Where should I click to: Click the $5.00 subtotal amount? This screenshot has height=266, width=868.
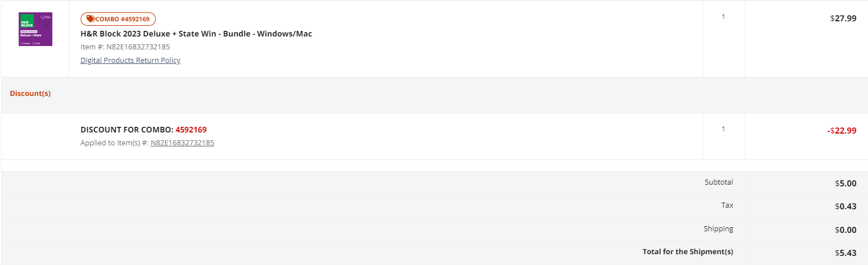[846, 183]
